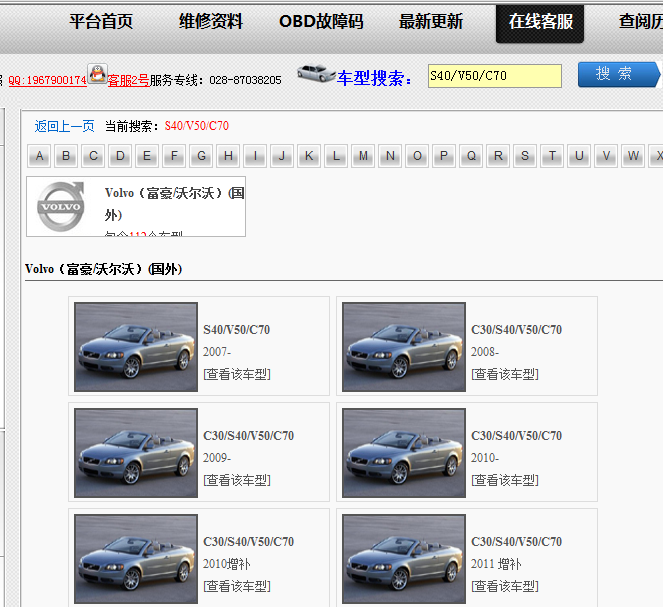
Task: Click C30/S40/V50/C70 title for 2010增补
Action: click(248, 542)
